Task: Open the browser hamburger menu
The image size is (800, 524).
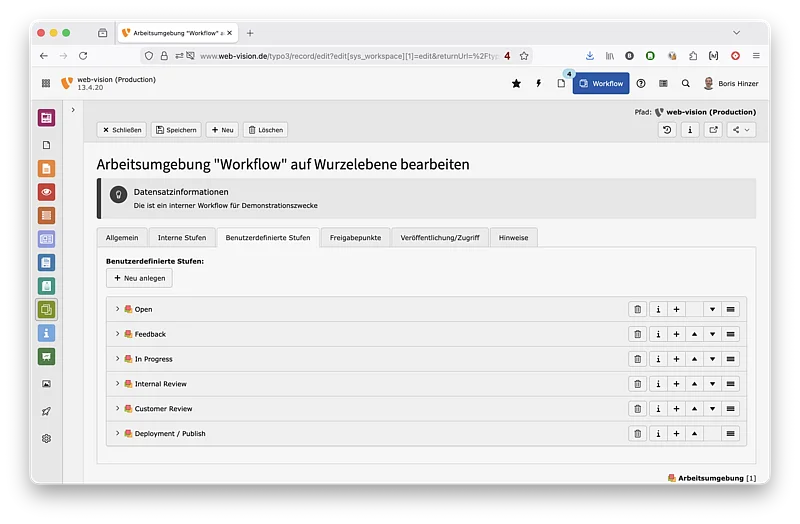Action: [756, 56]
